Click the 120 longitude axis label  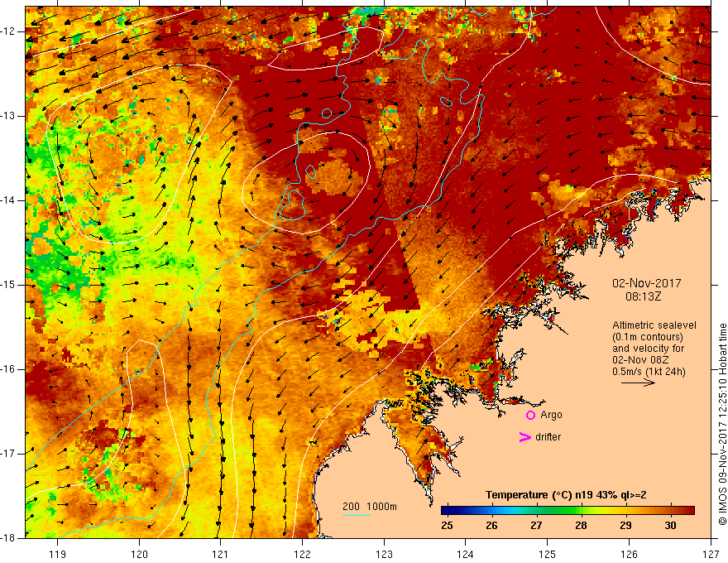(x=139, y=554)
